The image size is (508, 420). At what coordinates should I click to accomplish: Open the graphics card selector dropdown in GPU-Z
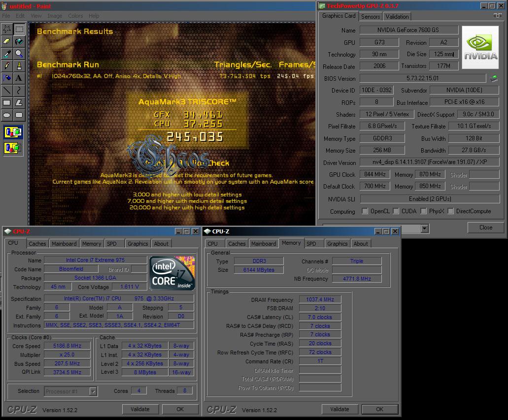424,228
